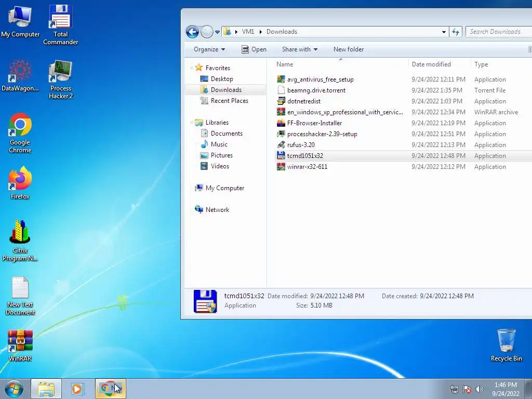Select New Text Document on desktop
532x399 pixels.
20,296
